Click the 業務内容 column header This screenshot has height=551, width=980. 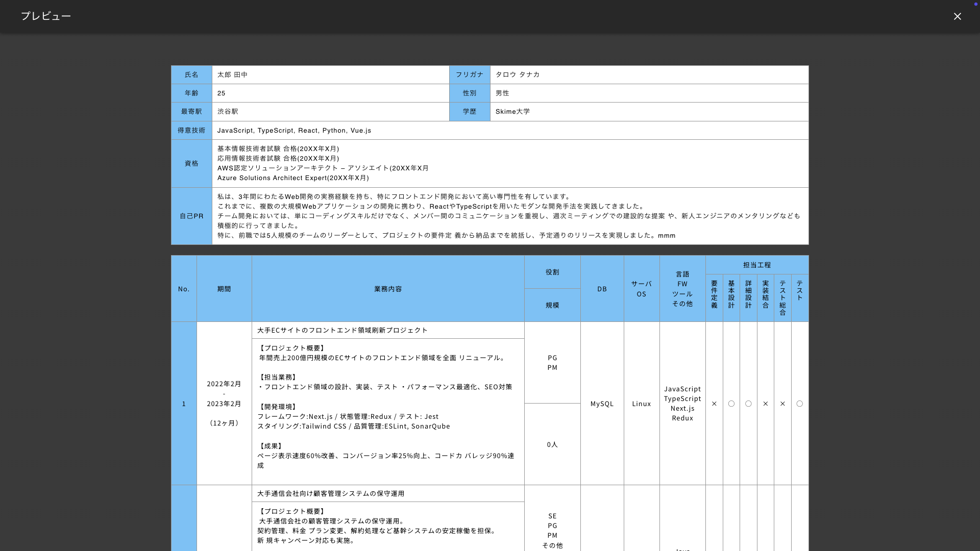point(388,289)
